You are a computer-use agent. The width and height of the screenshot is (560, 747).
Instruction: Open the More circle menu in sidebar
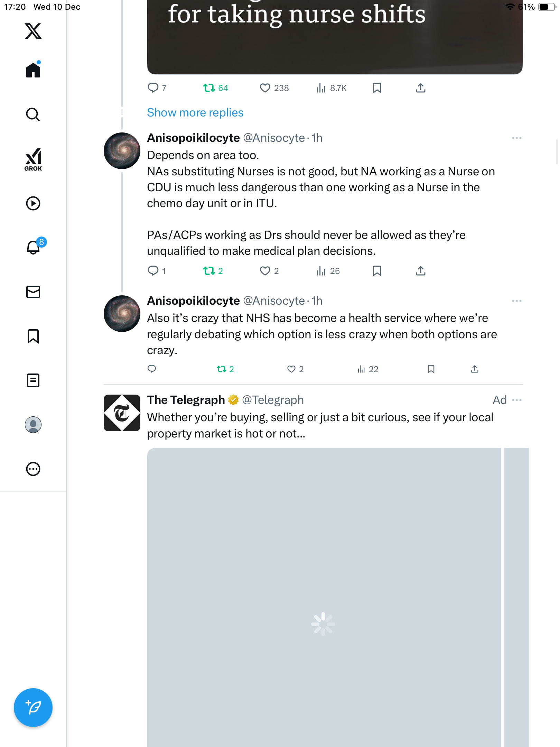pyautogui.click(x=33, y=469)
